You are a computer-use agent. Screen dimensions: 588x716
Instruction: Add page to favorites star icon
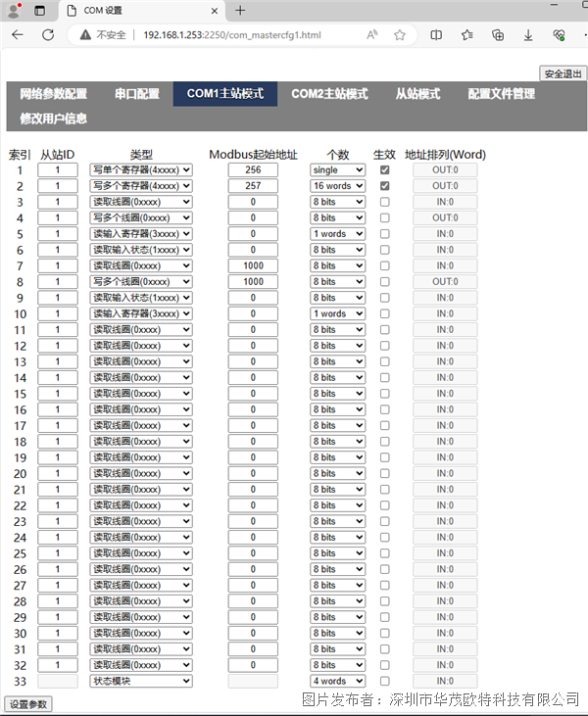[x=400, y=35]
